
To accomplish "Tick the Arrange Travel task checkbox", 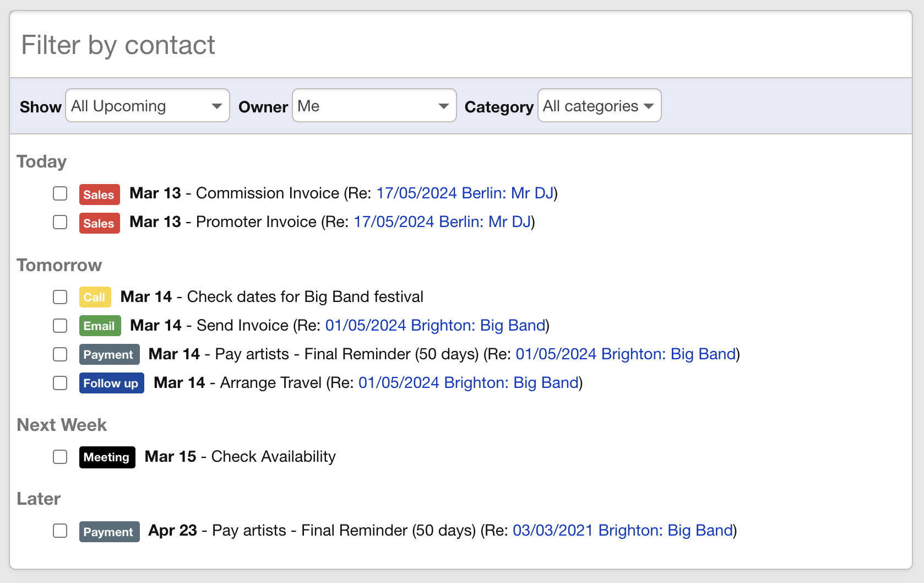I will click(60, 383).
